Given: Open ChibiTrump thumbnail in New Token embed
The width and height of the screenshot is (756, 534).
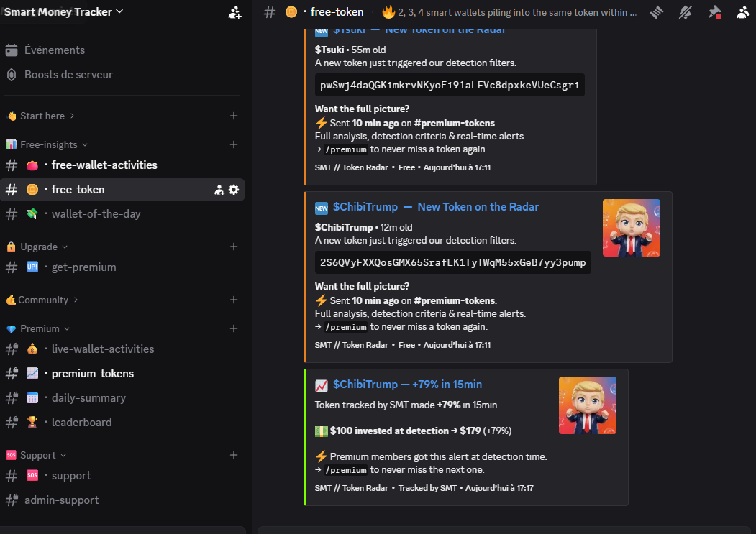Looking at the screenshot, I should coord(631,228).
